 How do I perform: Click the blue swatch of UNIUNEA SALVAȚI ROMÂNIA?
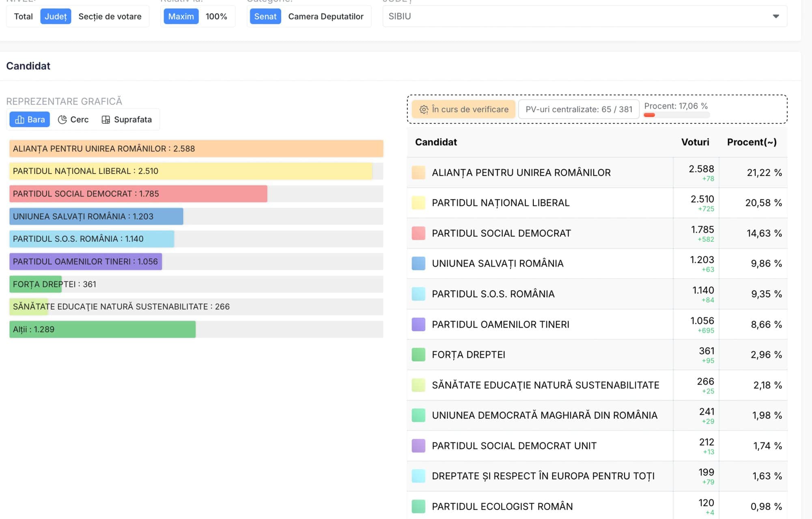(418, 264)
